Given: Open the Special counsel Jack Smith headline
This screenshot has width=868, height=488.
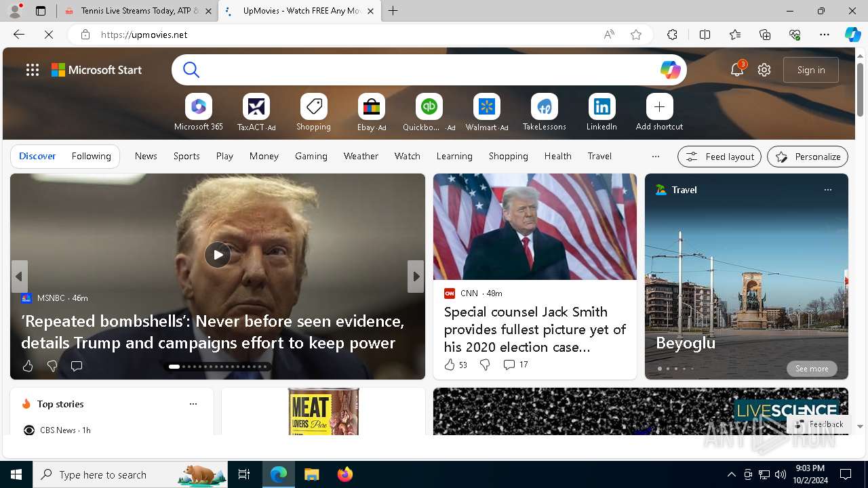Looking at the screenshot, I should tap(535, 329).
